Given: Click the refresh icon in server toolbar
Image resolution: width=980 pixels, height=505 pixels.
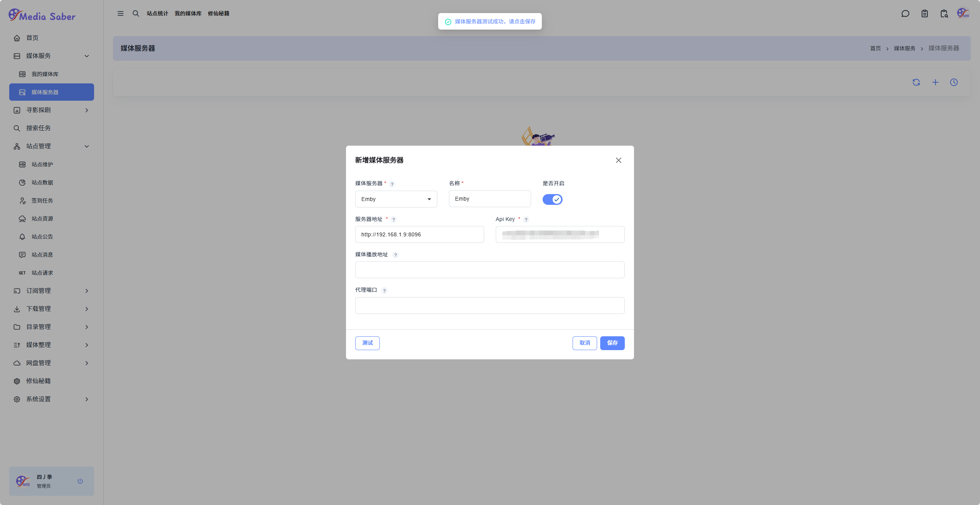Looking at the screenshot, I should [x=916, y=82].
